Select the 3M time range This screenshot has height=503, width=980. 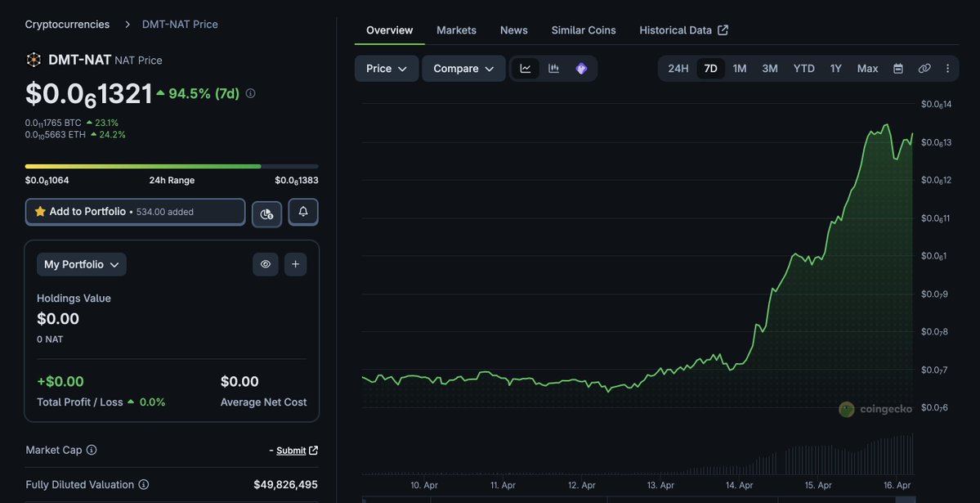[x=770, y=69]
